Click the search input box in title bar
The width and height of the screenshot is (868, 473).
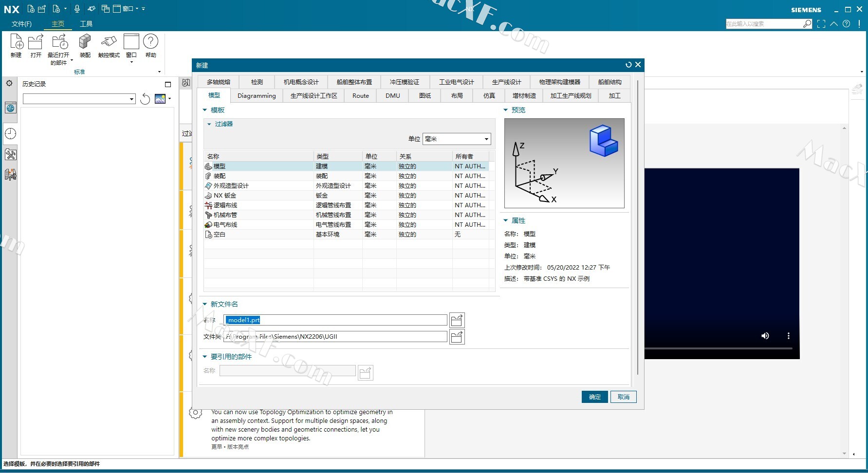[x=764, y=24]
